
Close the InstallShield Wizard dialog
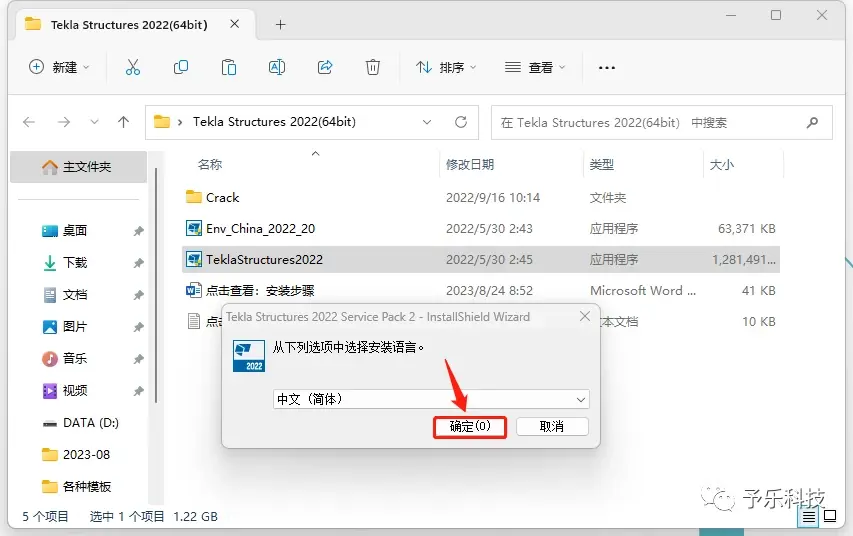click(585, 316)
